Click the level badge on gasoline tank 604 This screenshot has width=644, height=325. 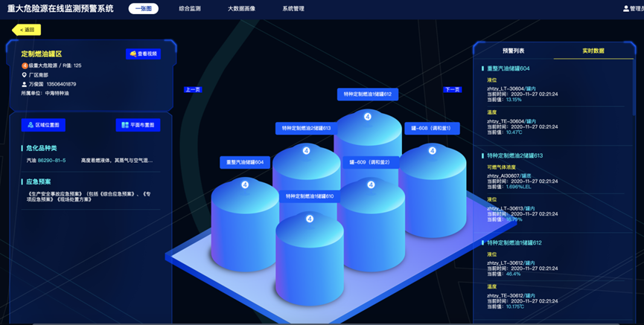click(245, 184)
